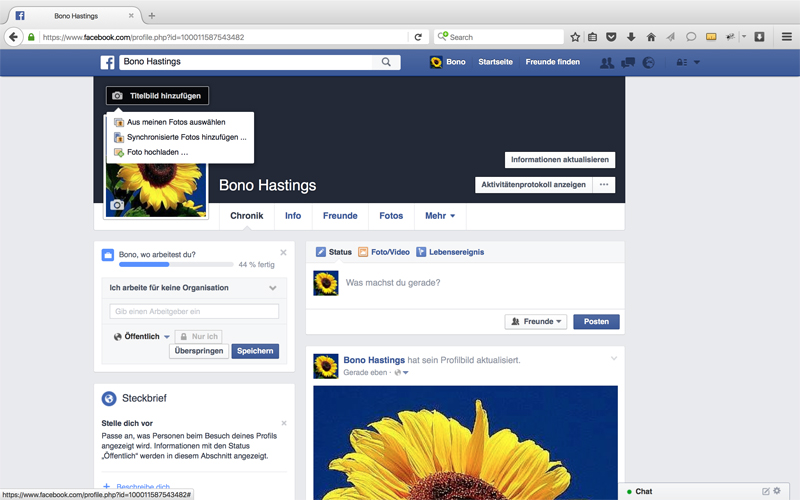Open friend requests icon
The width and height of the screenshot is (800, 500).
tap(607, 63)
